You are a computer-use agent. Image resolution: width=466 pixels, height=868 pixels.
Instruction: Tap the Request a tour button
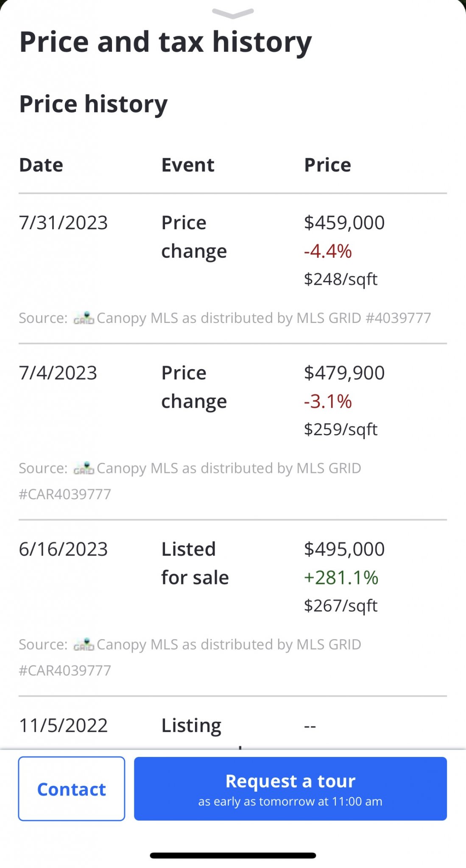click(x=290, y=789)
